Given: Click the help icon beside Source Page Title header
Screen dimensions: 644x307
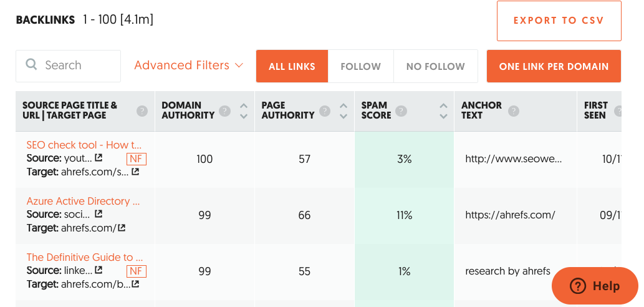Looking at the screenshot, I should coord(142,110).
